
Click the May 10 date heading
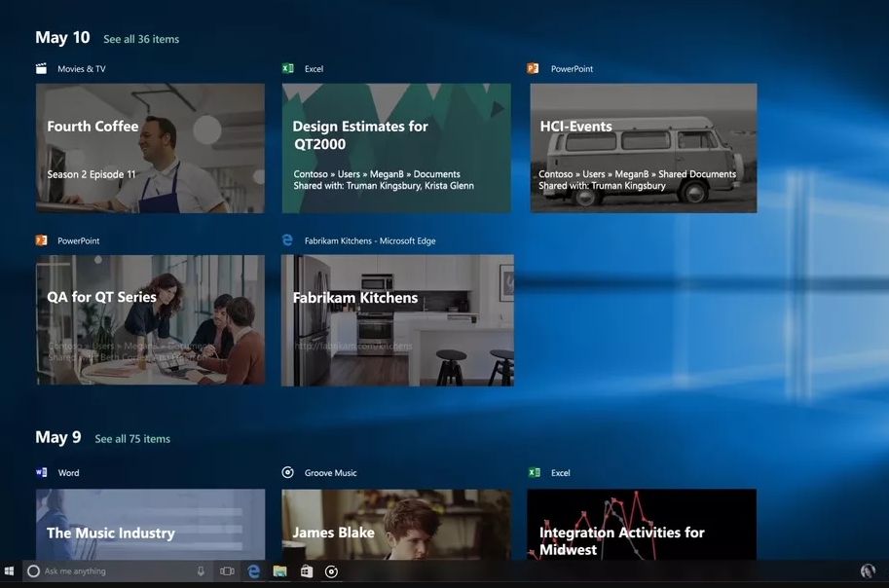point(62,37)
